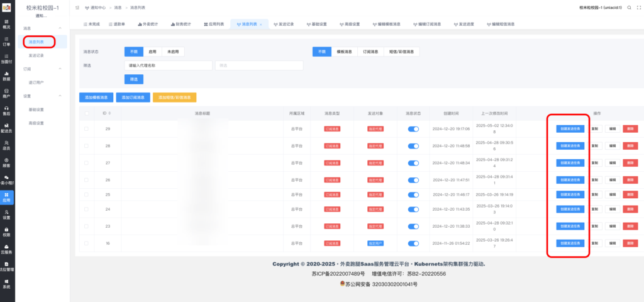Click 创建发送任务 for message 29
Screen dimensions: 644x302
point(570,129)
